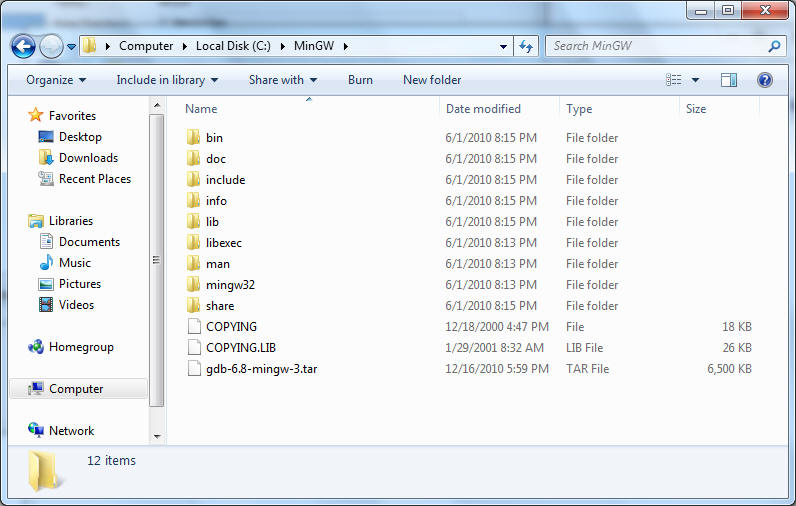Select Computer in the address breadcrumb
796x506 pixels.
click(146, 46)
